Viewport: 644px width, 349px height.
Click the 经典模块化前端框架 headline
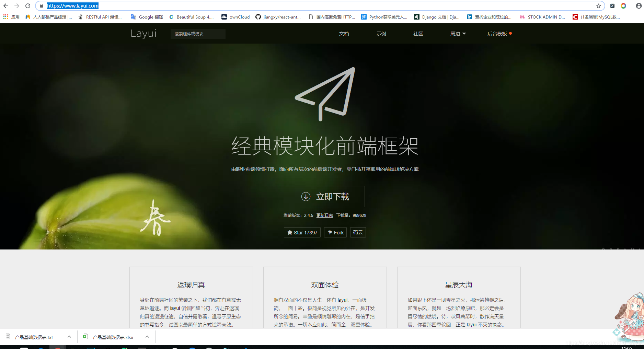(x=325, y=146)
